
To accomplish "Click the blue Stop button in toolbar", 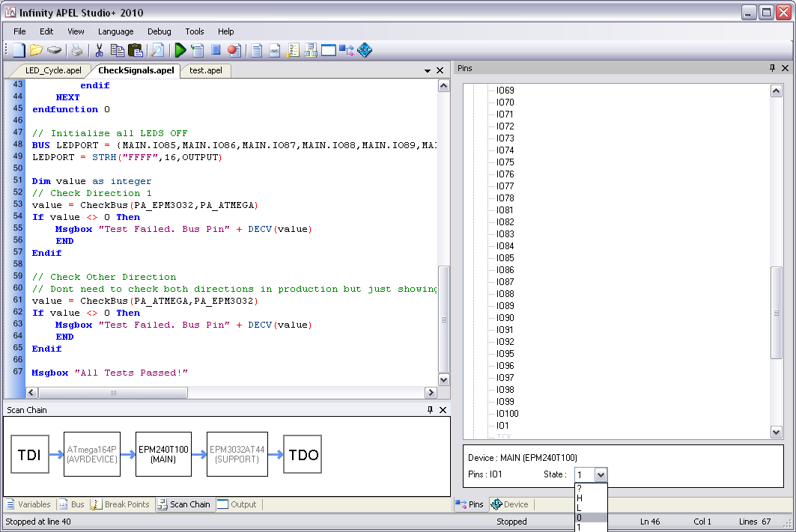I will click(x=216, y=50).
